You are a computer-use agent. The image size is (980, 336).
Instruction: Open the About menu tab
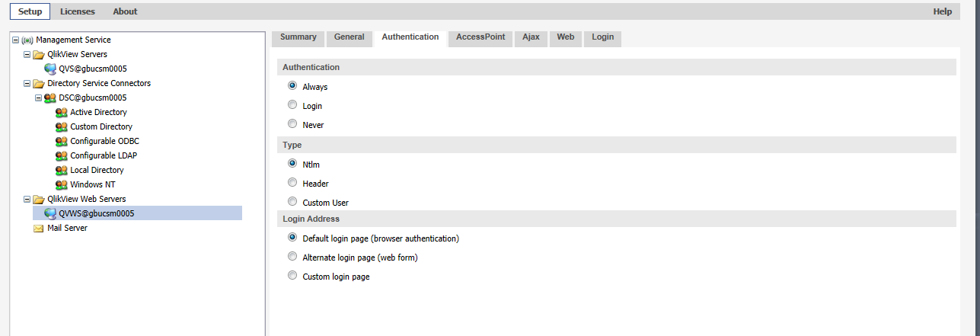(125, 11)
